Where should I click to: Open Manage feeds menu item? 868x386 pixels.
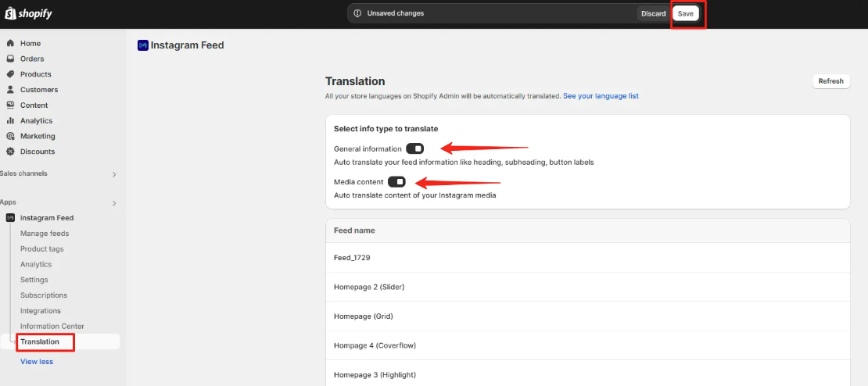(x=45, y=234)
